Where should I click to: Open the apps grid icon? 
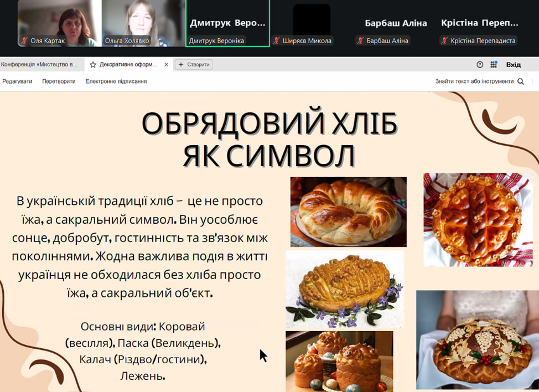click(494, 65)
